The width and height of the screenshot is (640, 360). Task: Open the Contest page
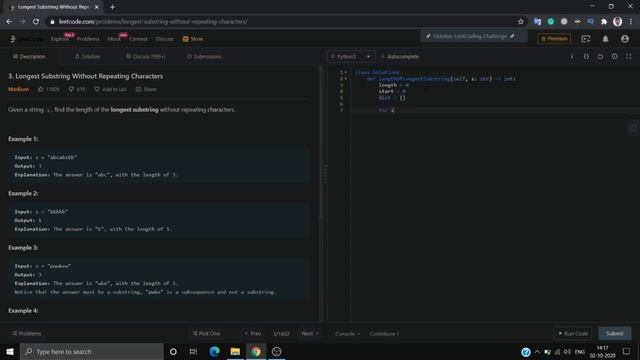[138, 39]
